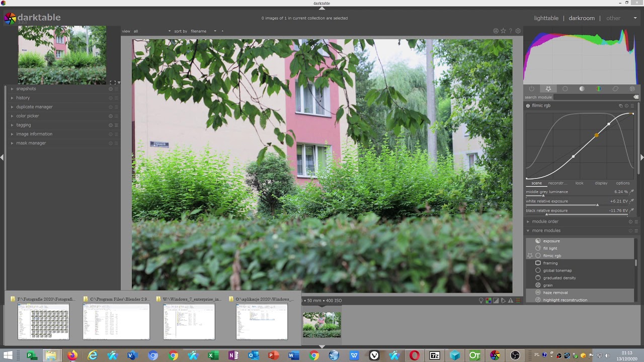
Task: Toggle the filmic rgb module power button
Action: pyautogui.click(x=528, y=106)
